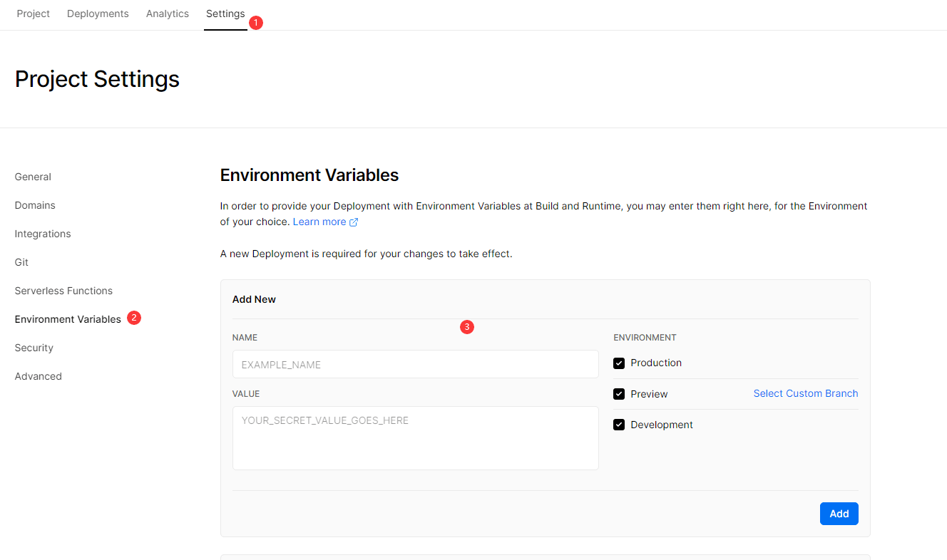This screenshot has width=947, height=560.
Task: Click into the VALUE text area
Action: pos(415,437)
